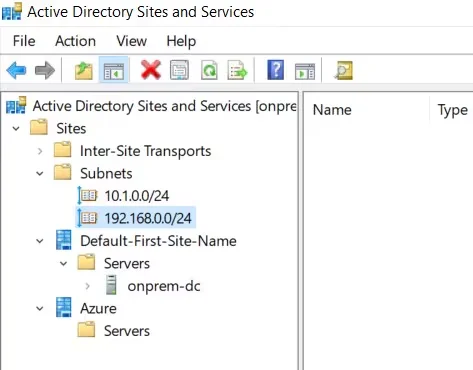
Task: Collapse the Default-First-Site-Name node
Action: point(40,241)
